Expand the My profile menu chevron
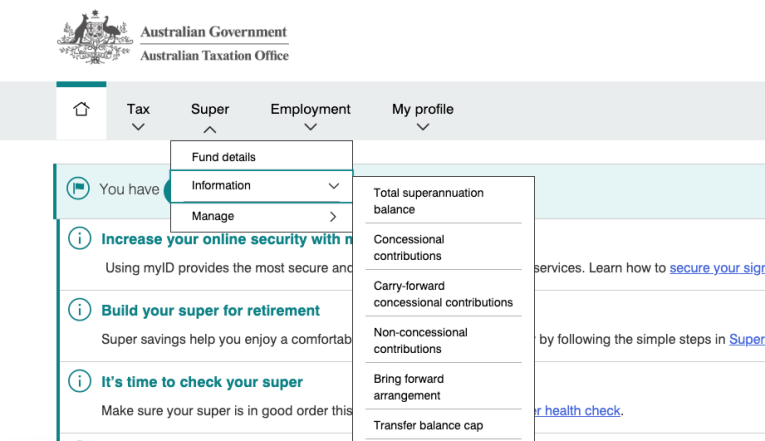Screen dimensions: 765x441 423,127
